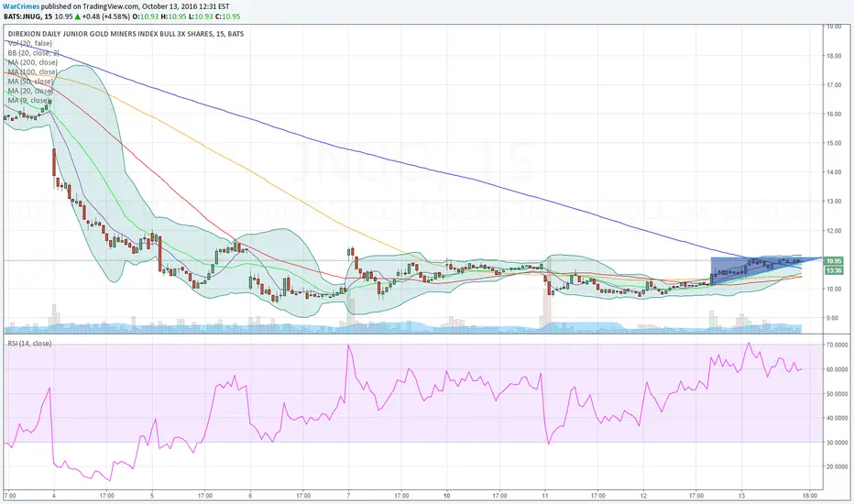The width and height of the screenshot is (854, 504).
Task: Click the RSI (14, close) pane label
Action: pyautogui.click(x=29, y=344)
